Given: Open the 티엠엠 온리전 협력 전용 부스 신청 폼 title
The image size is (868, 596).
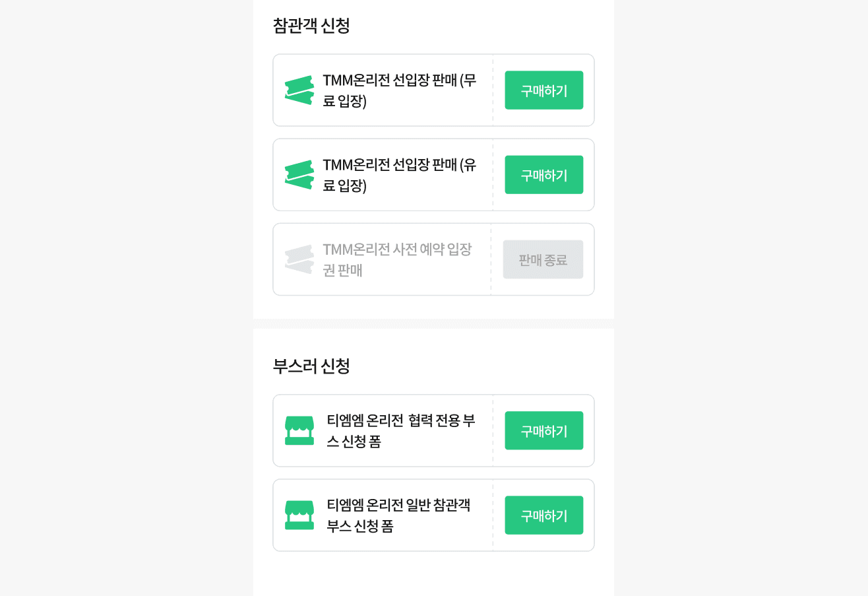Looking at the screenshot, I should (x=401, y=431).
